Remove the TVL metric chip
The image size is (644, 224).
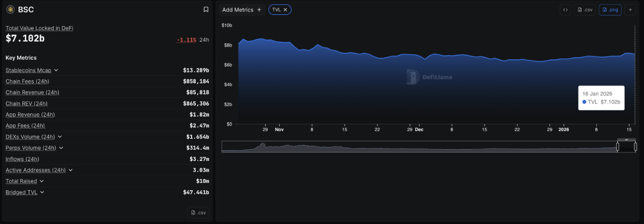pyautogui.click(x=285, y=10)
